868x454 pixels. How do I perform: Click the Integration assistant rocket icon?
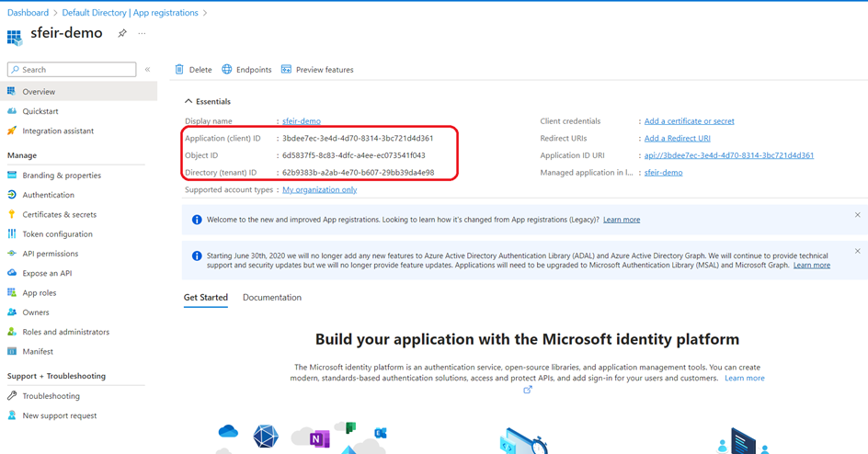coord(12,131)
